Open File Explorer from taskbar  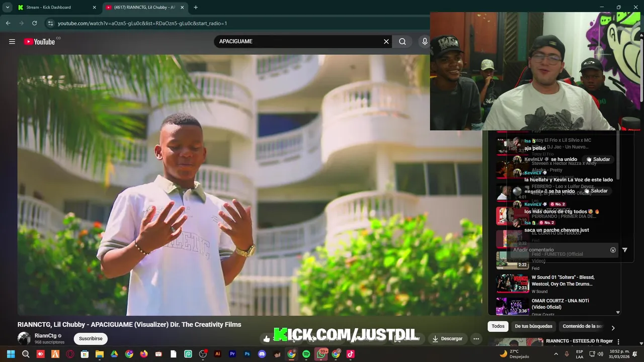[x=100, y=354]
